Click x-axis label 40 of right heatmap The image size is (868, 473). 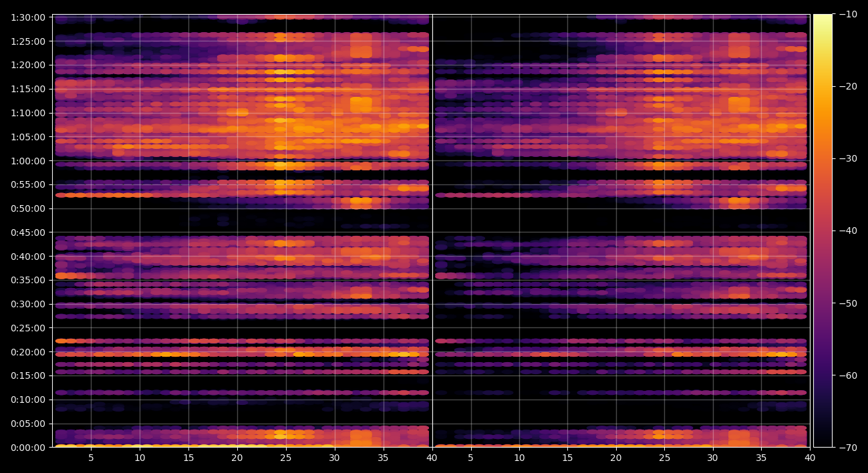(810, 458)
